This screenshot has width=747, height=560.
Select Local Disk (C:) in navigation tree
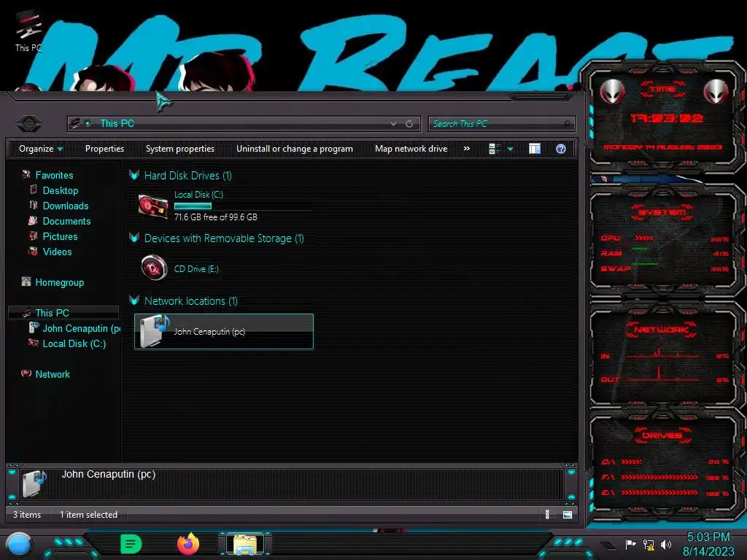pos(74,343)
